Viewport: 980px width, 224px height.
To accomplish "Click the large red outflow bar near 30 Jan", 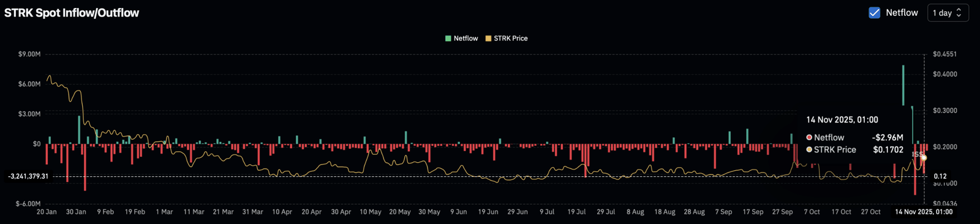I will [85, 168].
